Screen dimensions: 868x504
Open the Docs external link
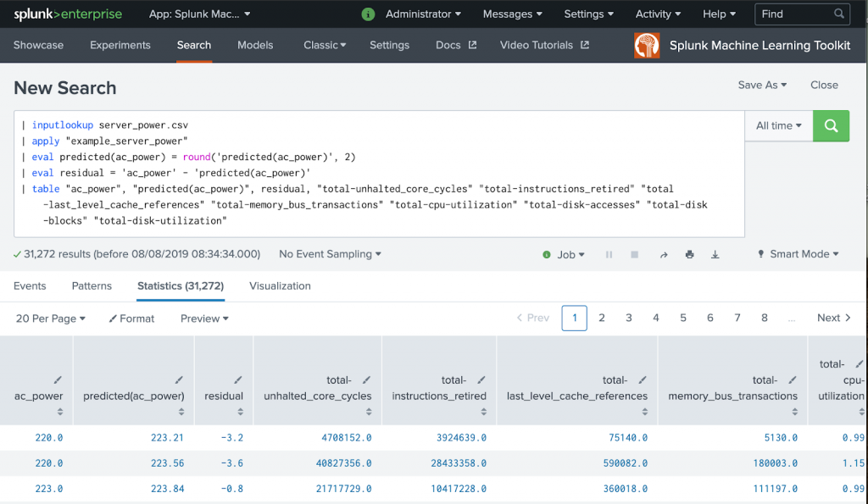tap(455, 46)
